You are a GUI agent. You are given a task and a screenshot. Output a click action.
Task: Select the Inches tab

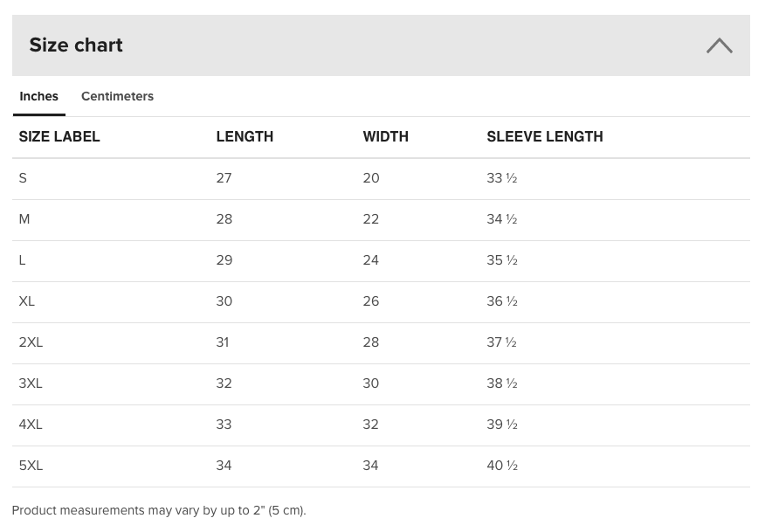point(39,96)
